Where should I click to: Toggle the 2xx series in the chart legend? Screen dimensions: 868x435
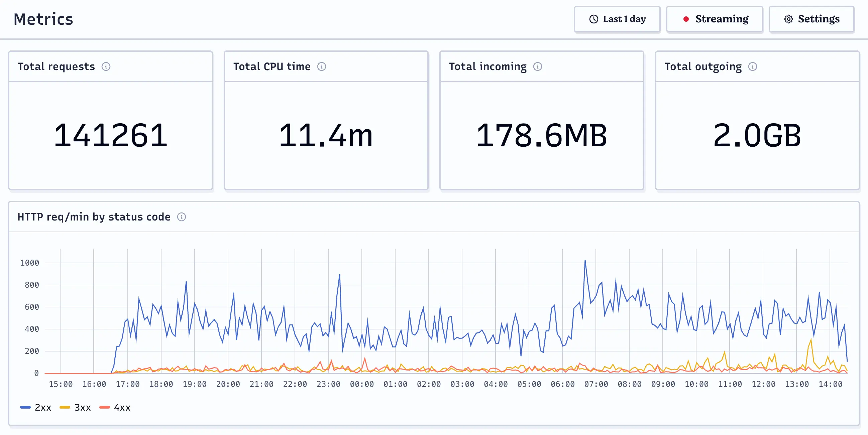pyautogui.click(x=36, y=407)
